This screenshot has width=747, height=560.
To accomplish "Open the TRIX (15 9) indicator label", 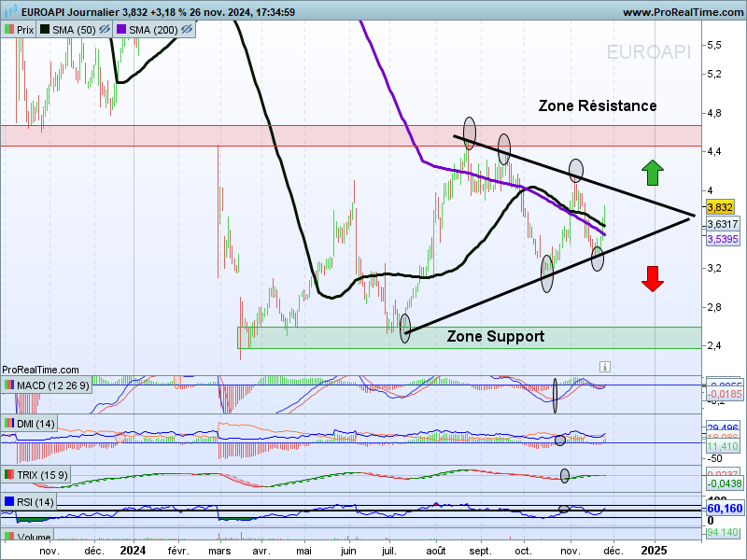I will [x=42, y=475].
